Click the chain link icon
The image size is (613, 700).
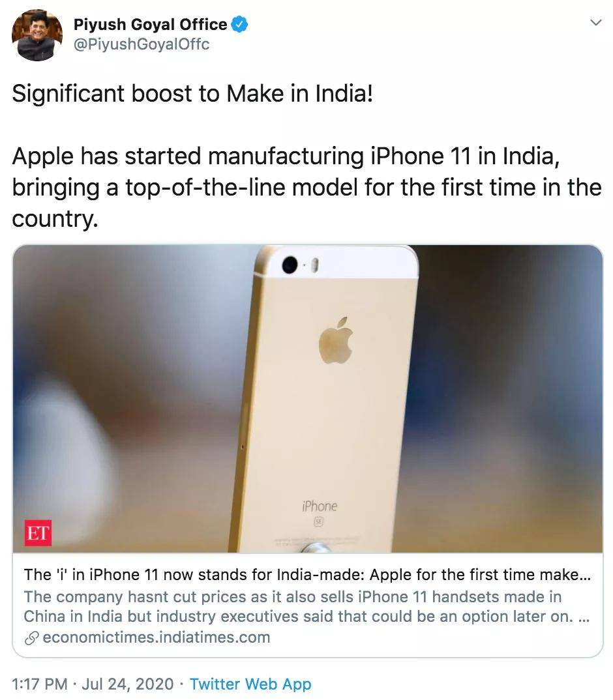click(x=32, y=638)
